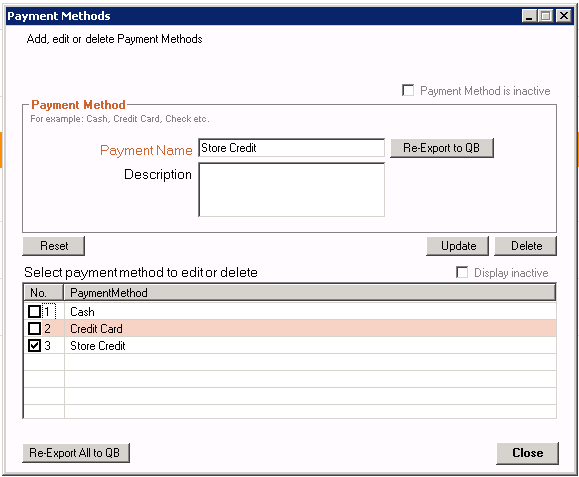Viewport: 579px width, 477px height.
Task: Click into the Description text area
Action: click(291, 190)
